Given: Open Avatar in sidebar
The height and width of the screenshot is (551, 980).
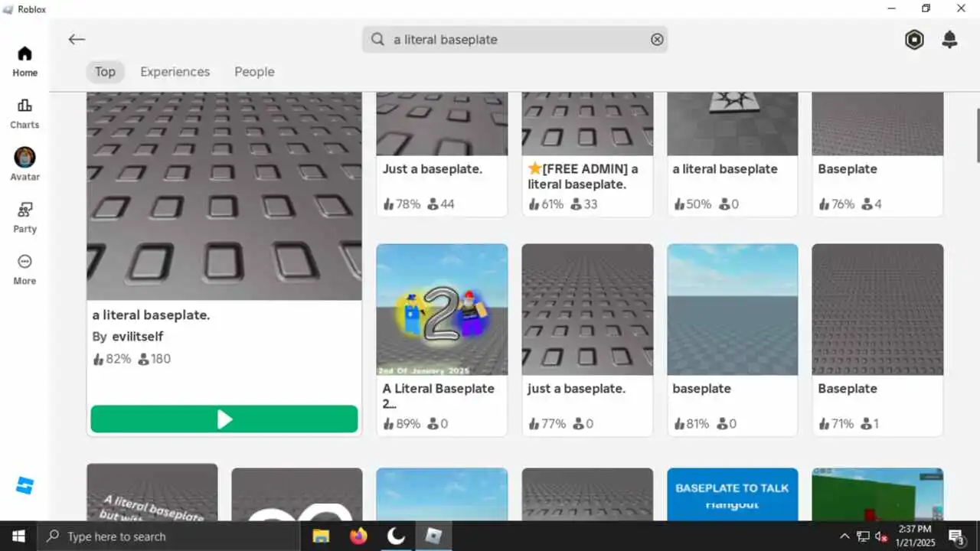Looking at the screenshot, I should coord(24,165).
